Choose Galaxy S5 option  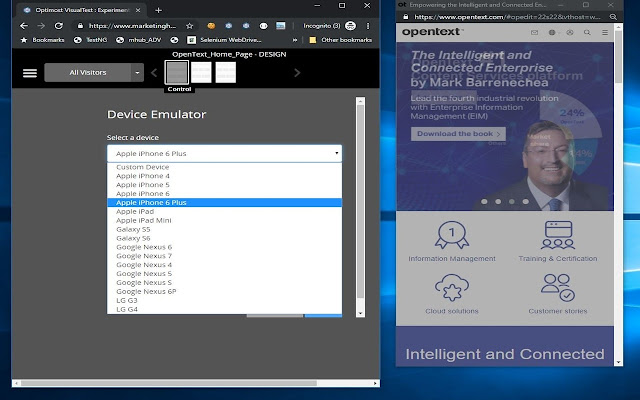pyautogui.click(x=224, y=229)
